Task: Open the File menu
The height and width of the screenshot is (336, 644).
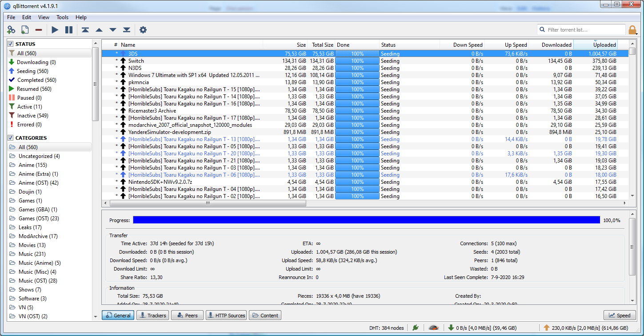Action: coord(11,17)
